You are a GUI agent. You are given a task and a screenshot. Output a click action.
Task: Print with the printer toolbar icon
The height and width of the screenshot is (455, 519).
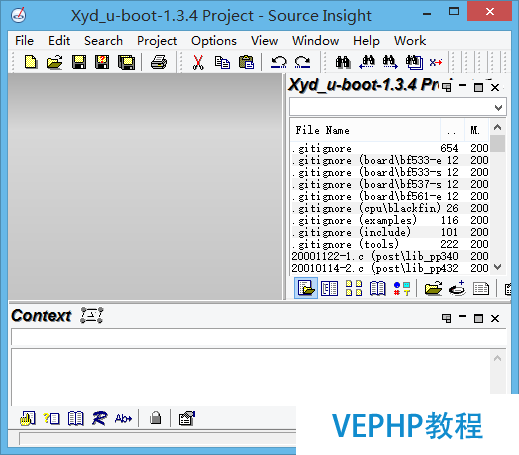coord(159,62)
